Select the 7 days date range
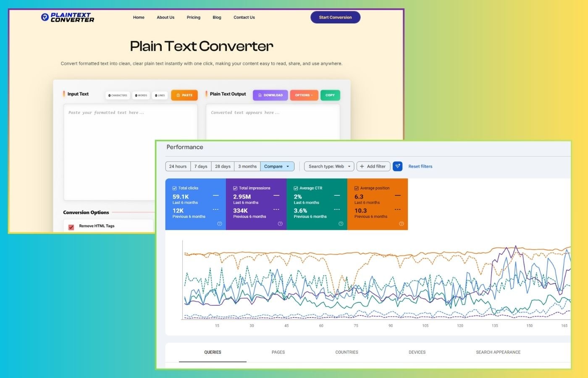The height and width of the screenshot is (378, 588). (x=201, y=166)
